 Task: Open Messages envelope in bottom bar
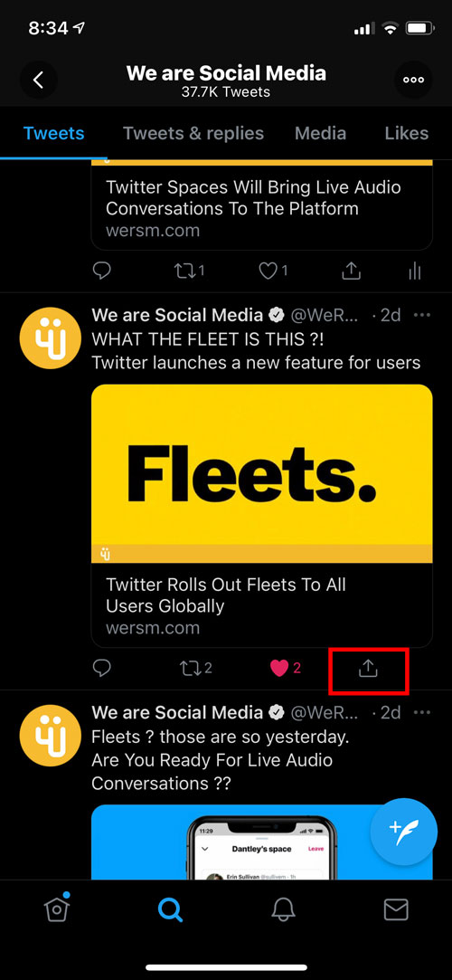click(396, 910)
